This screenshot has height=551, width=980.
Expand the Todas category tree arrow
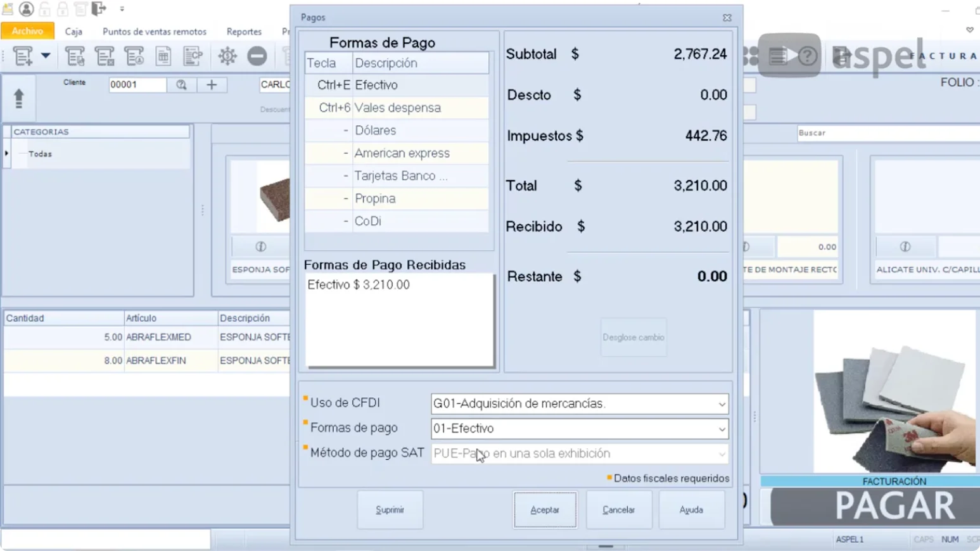tap(7, 153)
